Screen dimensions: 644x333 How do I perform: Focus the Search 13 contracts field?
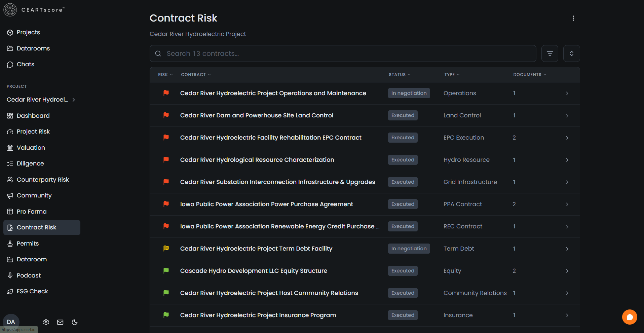pos(343,53)
